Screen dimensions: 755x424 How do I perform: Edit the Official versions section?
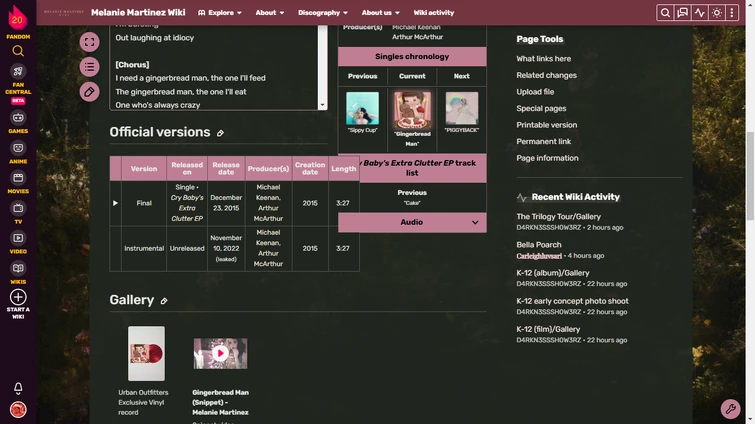pos(220,133)
